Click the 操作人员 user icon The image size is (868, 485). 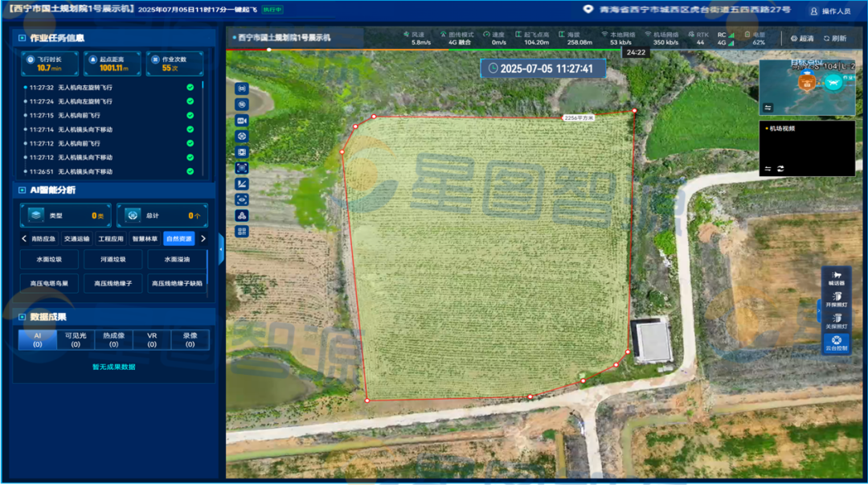[x=813, y=11]
